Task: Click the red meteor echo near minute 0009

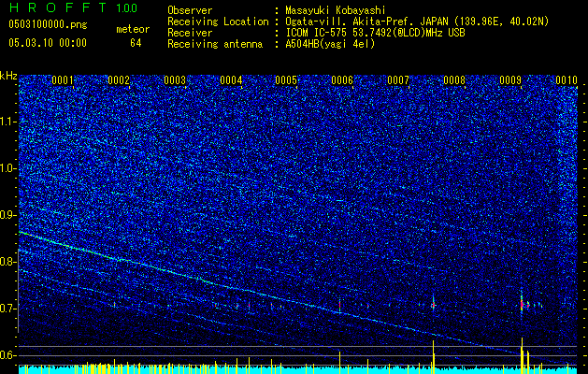Action: pos(522,303)
